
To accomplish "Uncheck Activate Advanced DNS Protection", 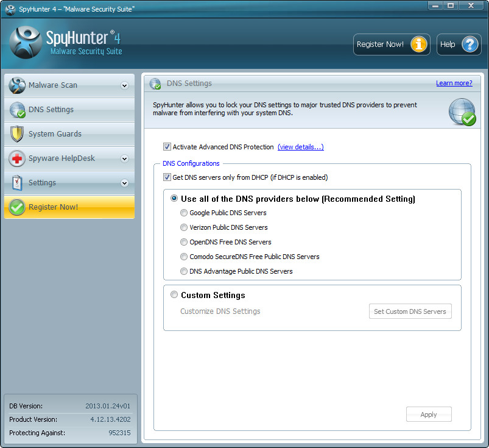I will coord(167,147).
